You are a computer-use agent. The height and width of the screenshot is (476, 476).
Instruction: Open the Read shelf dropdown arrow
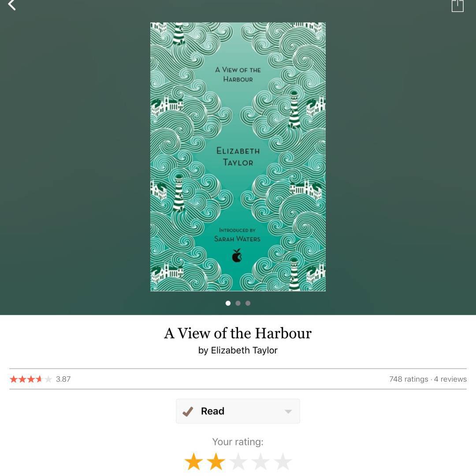288,412
